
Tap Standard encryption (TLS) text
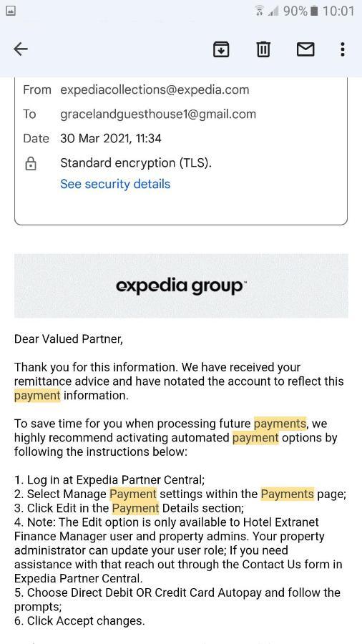click(136, 163)
